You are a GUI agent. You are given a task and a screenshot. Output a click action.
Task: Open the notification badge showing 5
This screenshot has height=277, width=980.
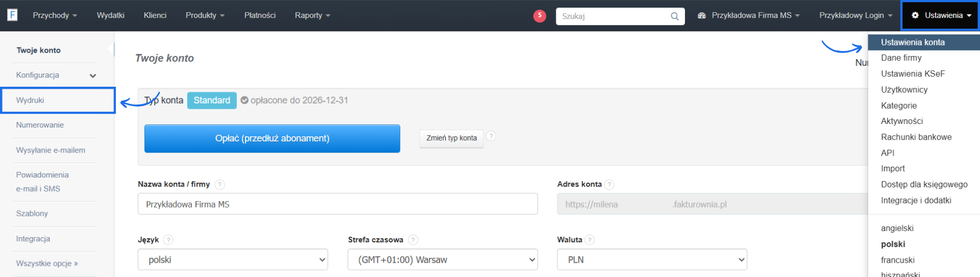click(540, 16)
